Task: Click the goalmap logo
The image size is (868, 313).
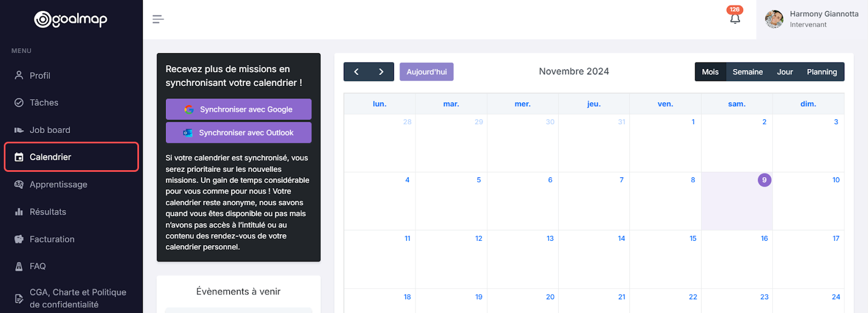Action: [x=71, y=20]
